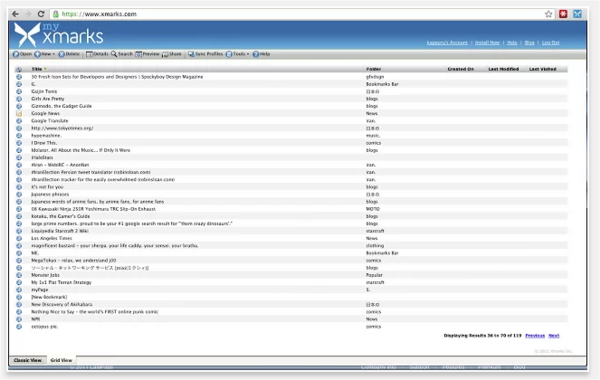This screenshot has height=380, width=600.
Task: Click the Search magnifier icon
Action: click(x=114, y=54)
